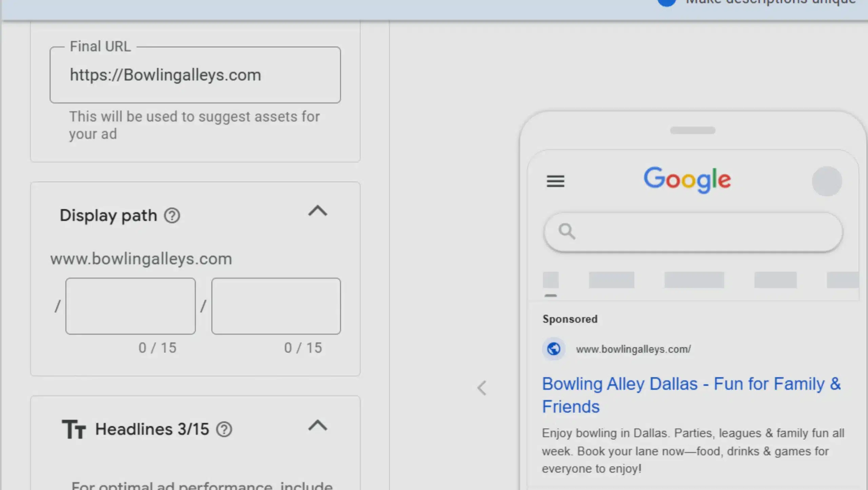This screenshot has width=868, height=490.
Task: Click the search magnifier icon in preview
Action: pyautogui.click(x=567, y=232)
